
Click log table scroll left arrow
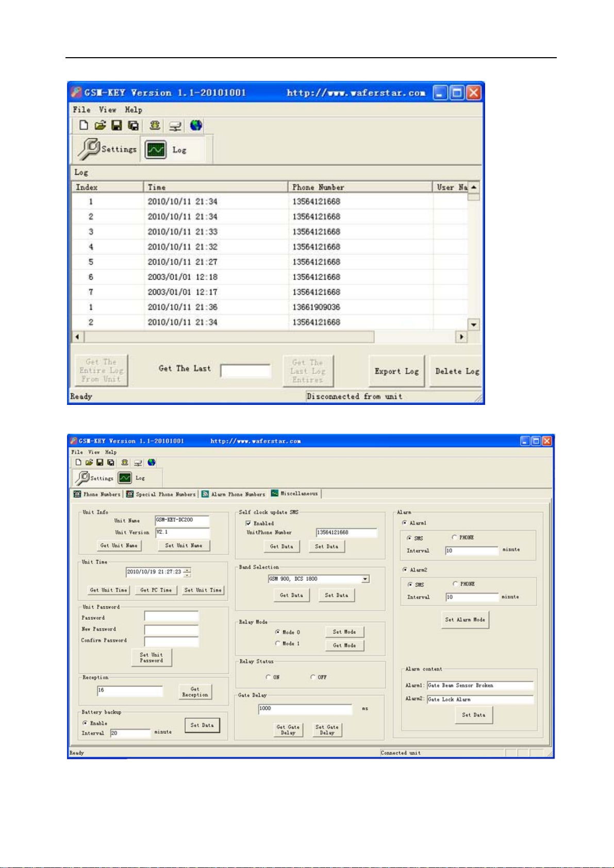coord(77,337)
